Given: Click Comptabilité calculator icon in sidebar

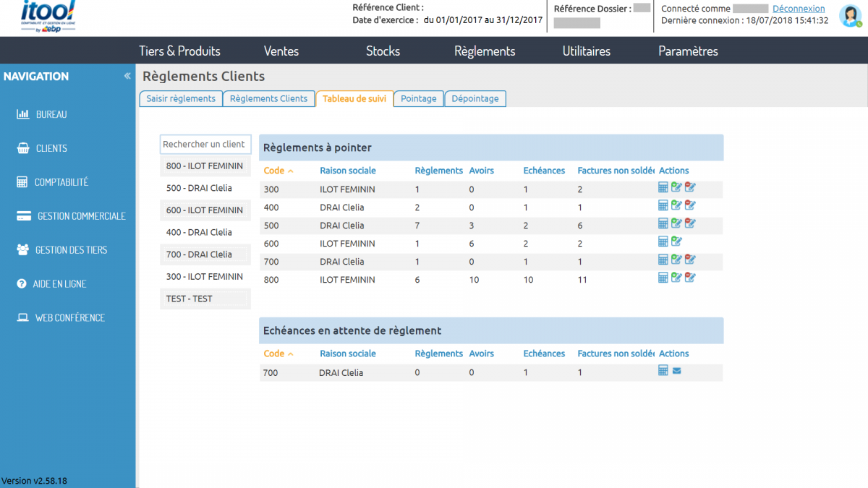Looking at the screenshot, I should click(x=22, y=182).
